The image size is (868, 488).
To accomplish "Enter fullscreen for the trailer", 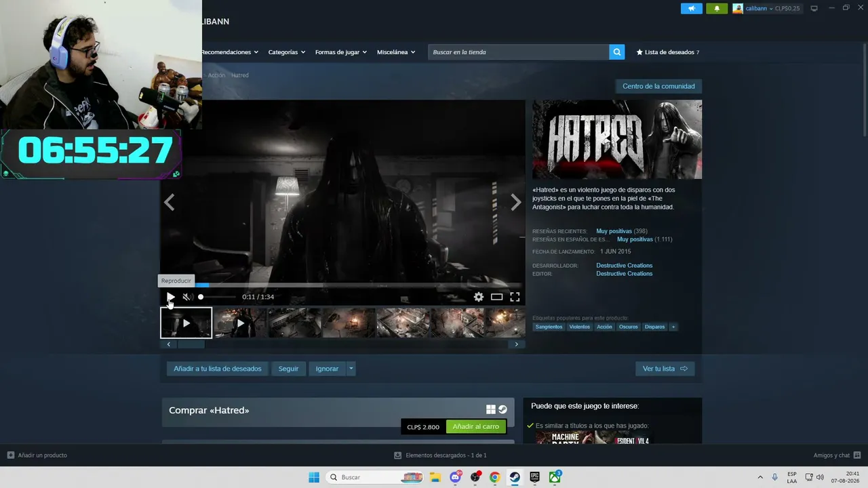I will click(515, 297).
